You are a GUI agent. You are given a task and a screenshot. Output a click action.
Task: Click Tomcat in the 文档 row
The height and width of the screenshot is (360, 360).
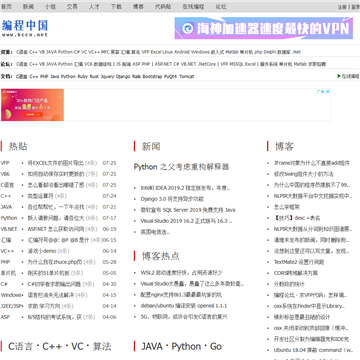(x=187, y=76)
